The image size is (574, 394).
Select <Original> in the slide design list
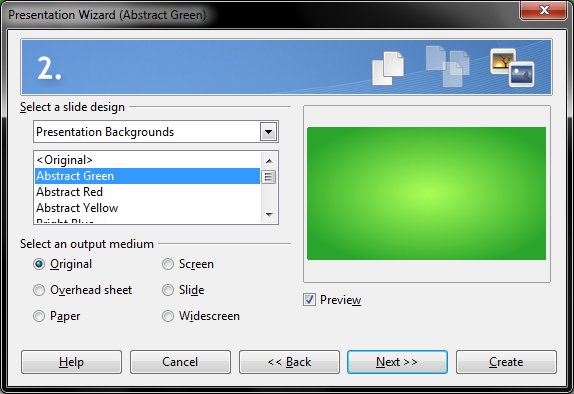point(147,160)
